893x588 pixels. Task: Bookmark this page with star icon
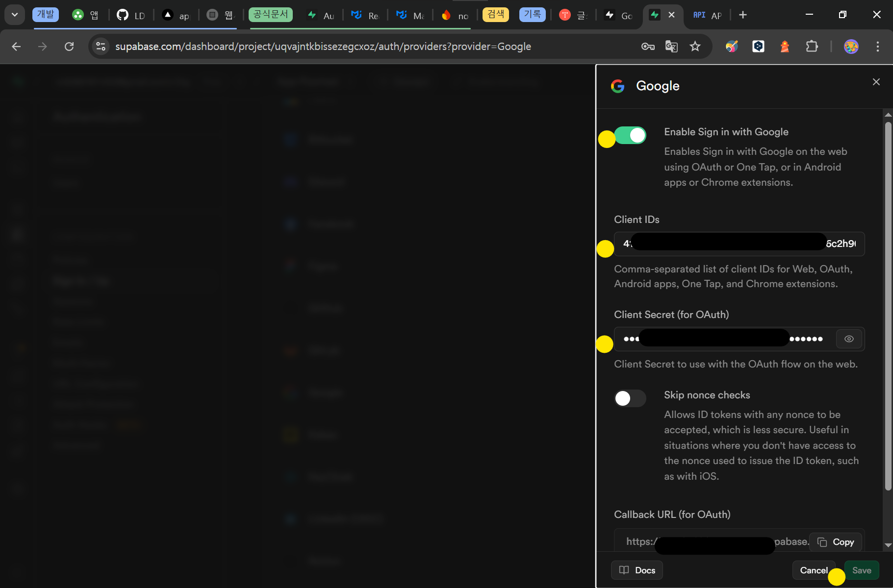(695, 47)
